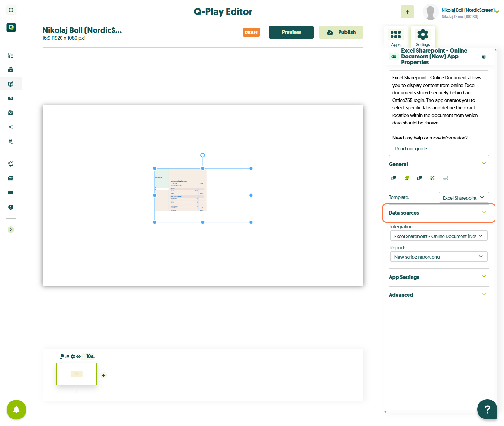Select the editor monitor-pencil sidebar icon
This screenshot has height=426, width=504.
(11, 84)
